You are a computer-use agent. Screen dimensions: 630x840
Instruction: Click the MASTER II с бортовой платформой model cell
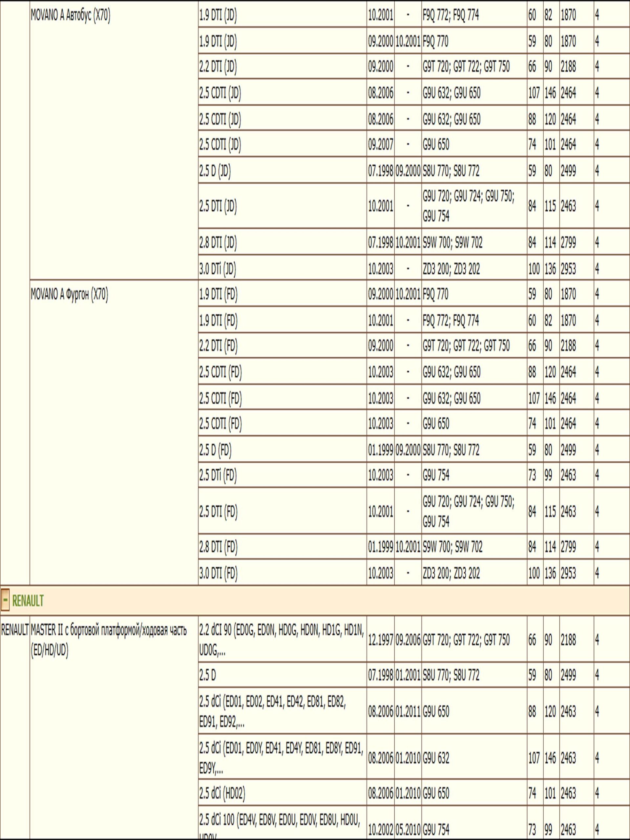109,640
